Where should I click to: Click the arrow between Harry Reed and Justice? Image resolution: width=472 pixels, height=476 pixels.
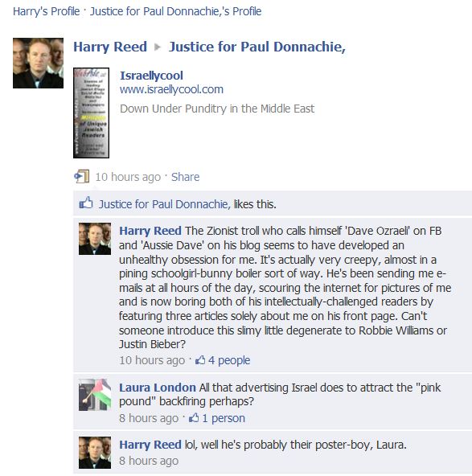click(158, 47)
